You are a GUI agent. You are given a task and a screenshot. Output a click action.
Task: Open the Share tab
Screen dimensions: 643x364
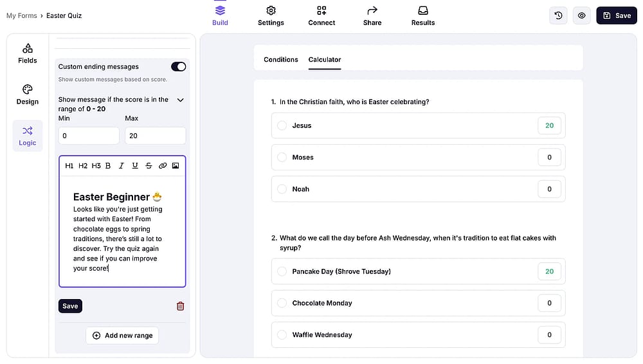tap(372, 16)
